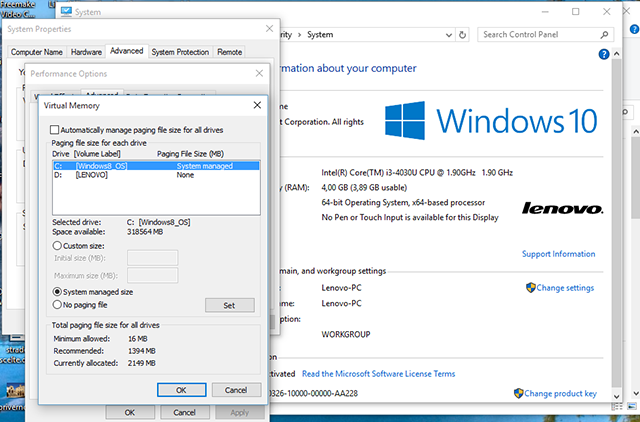This screenshot has width=640, height=422.
Task: Click Change product key link
Action: coord(560,393)
